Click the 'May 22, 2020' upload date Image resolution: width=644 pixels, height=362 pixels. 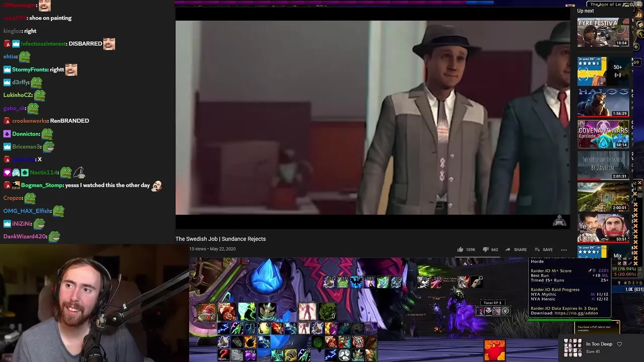coord(223,249)
